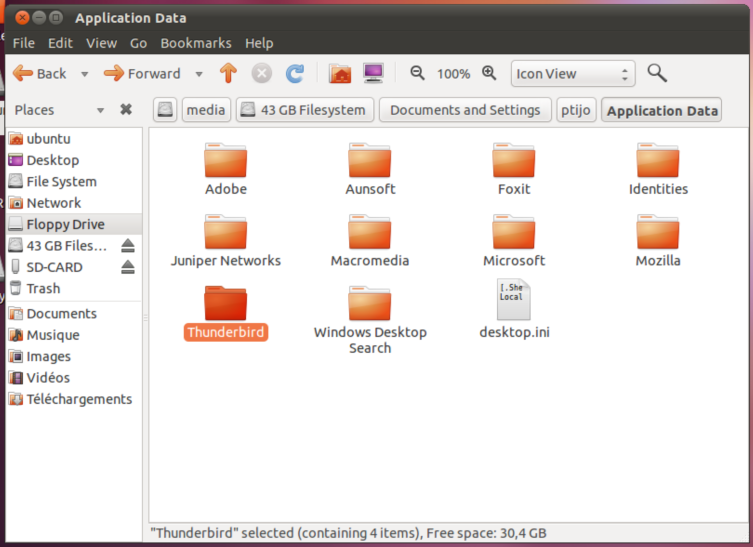
Task: Open the Icon View mode dropdown
Action: 573,73
